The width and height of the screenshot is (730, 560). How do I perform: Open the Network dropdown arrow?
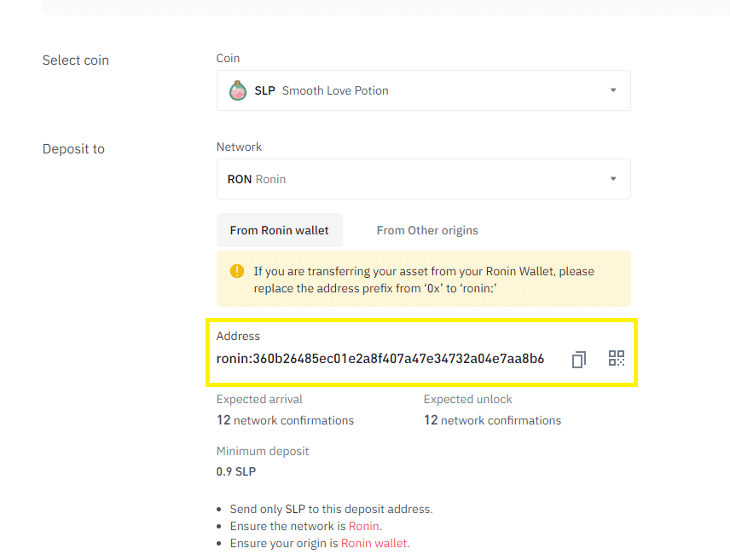613,179
